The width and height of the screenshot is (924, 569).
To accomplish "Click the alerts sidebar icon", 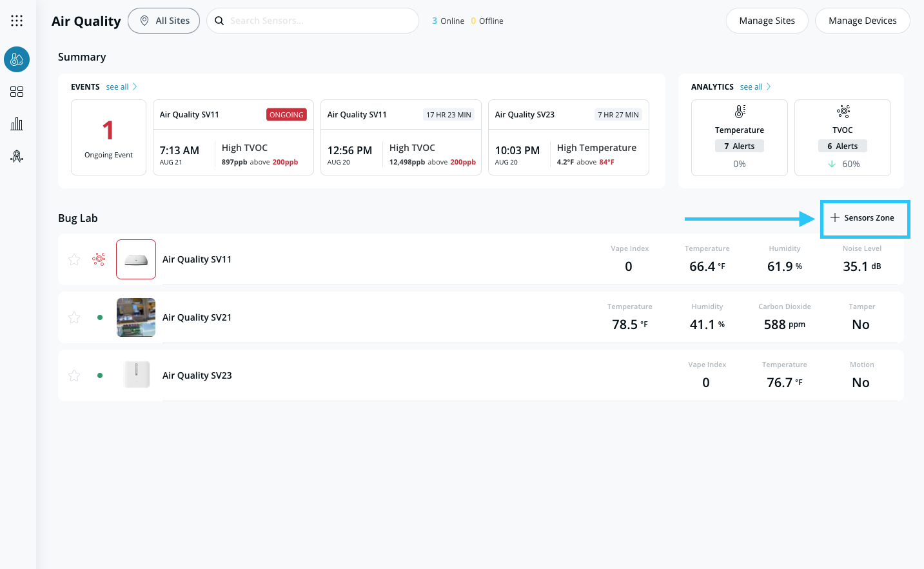I will (17, 156).
